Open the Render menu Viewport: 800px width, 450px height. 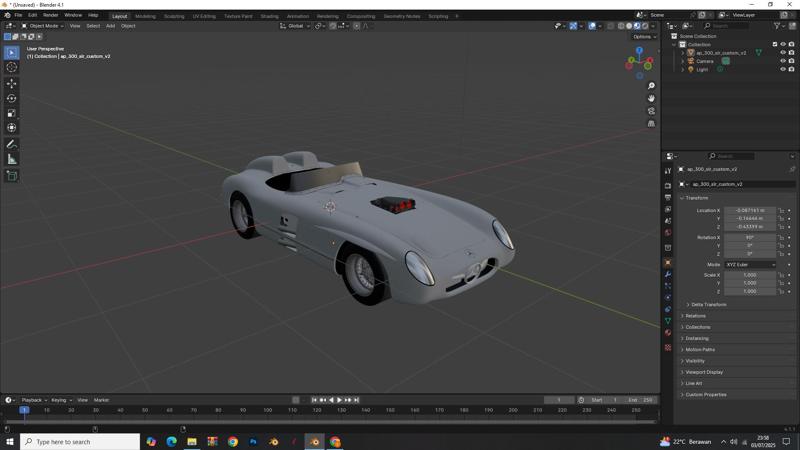pyautogui.click(x=51, y=15)
